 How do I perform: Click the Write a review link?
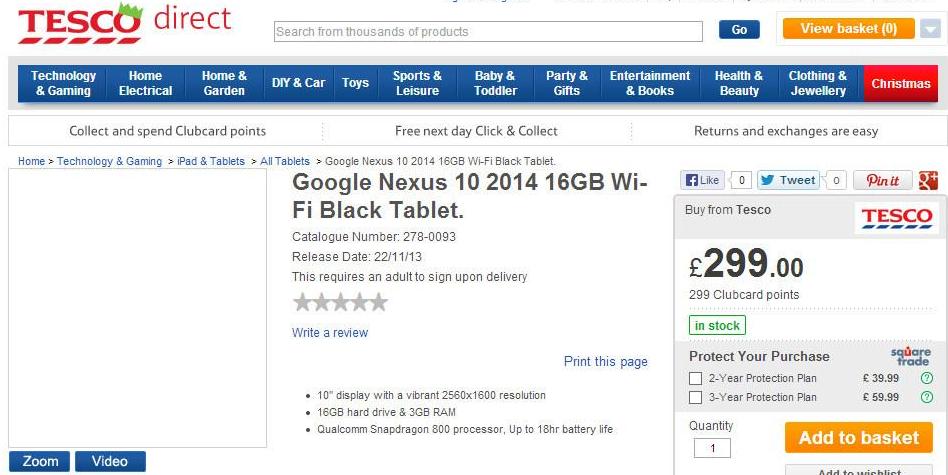(x=330, y=332)
